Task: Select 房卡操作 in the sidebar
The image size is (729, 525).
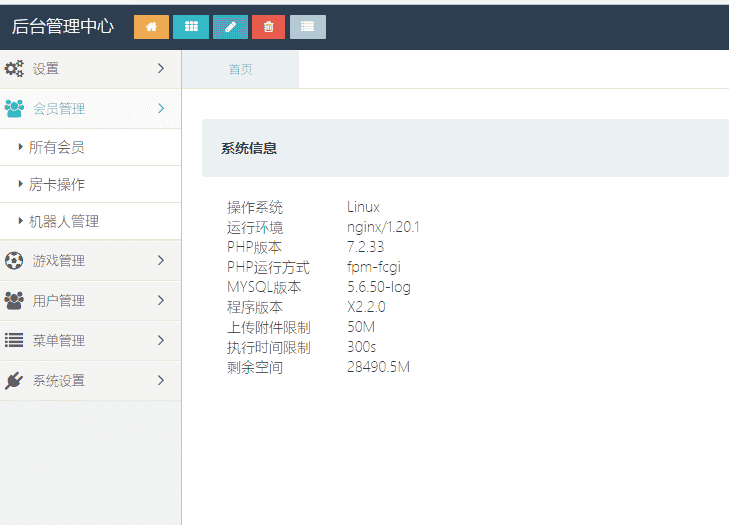Action: tap(56, 184)
